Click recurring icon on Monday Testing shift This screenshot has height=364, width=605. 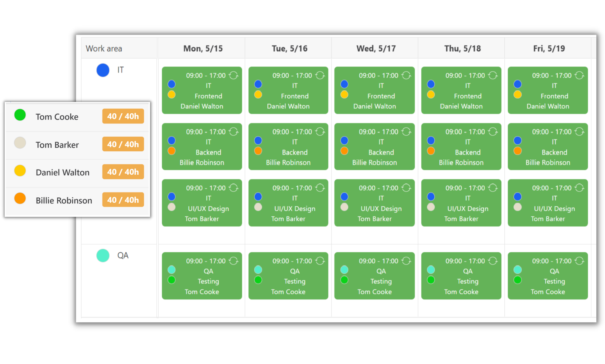click(x=233, y=261)
